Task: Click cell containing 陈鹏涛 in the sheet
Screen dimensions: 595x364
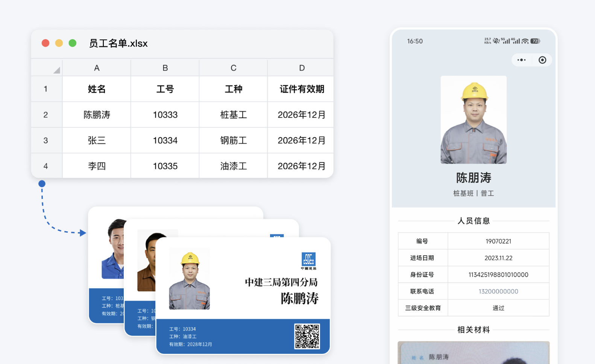Action: pos(97,115)
